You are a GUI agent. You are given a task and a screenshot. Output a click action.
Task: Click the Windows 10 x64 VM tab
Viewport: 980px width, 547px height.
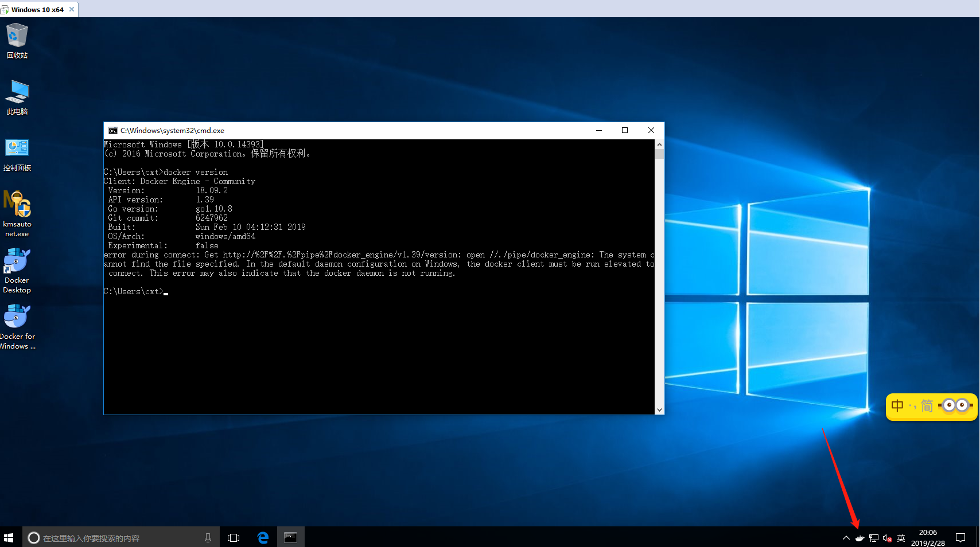(38, 9)
